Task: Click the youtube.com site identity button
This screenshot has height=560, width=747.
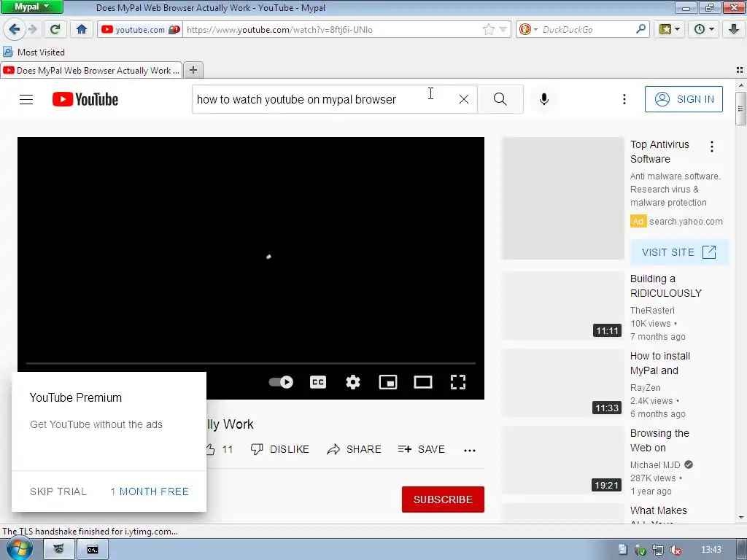Action: point(140,29)
